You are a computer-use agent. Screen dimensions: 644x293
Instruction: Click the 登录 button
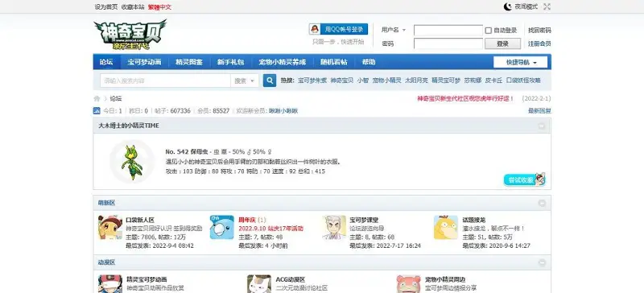[502, 43]
